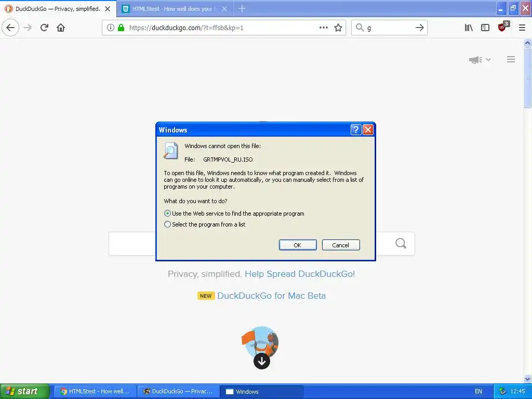
Task: Open the browser home page
Action: (61, 28)
